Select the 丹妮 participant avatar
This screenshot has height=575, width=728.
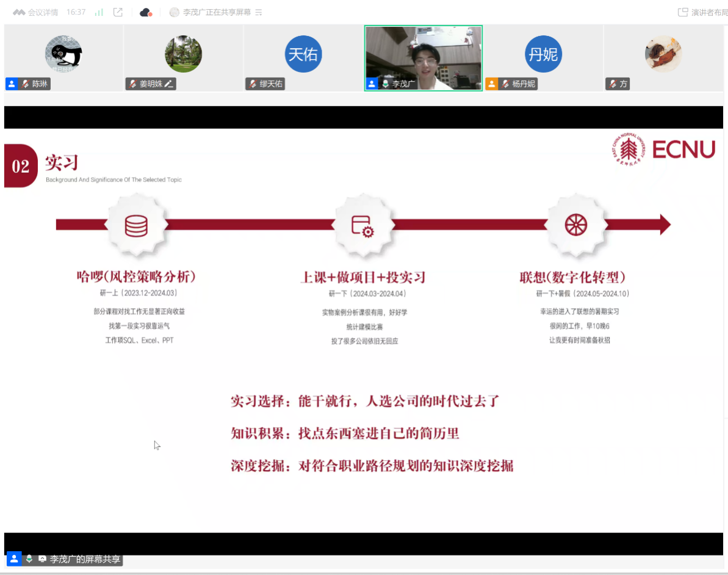pos(542,54)
